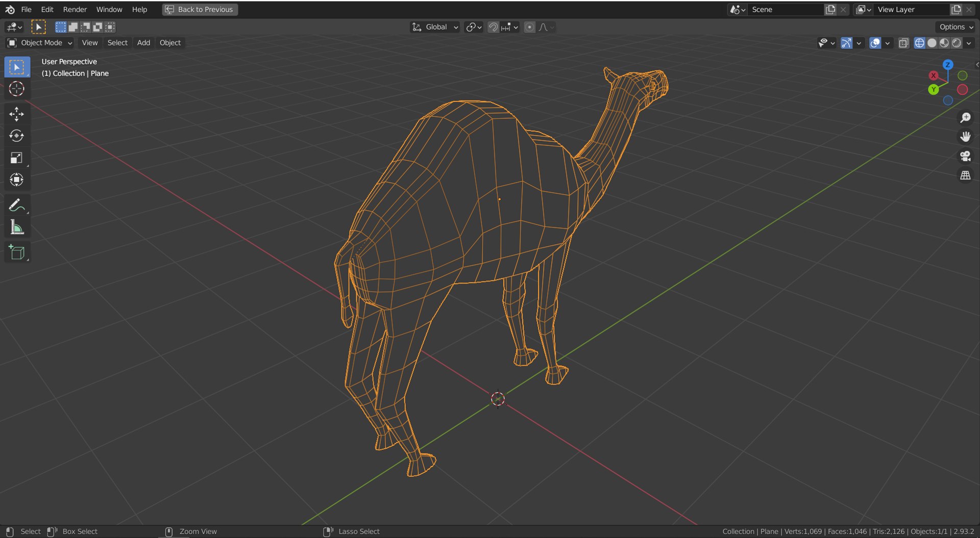Open the shading options dropdown arrow

tap(969, 43)
